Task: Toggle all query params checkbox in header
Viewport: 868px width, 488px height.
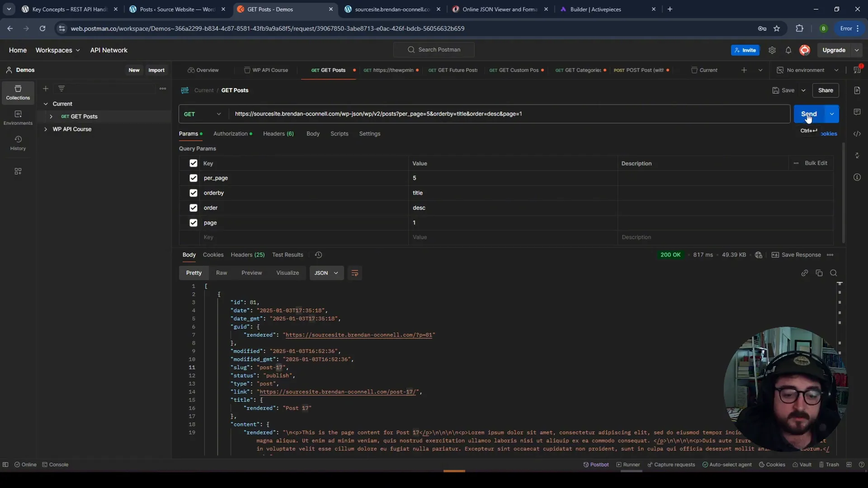Action: [x=193, y=163]
